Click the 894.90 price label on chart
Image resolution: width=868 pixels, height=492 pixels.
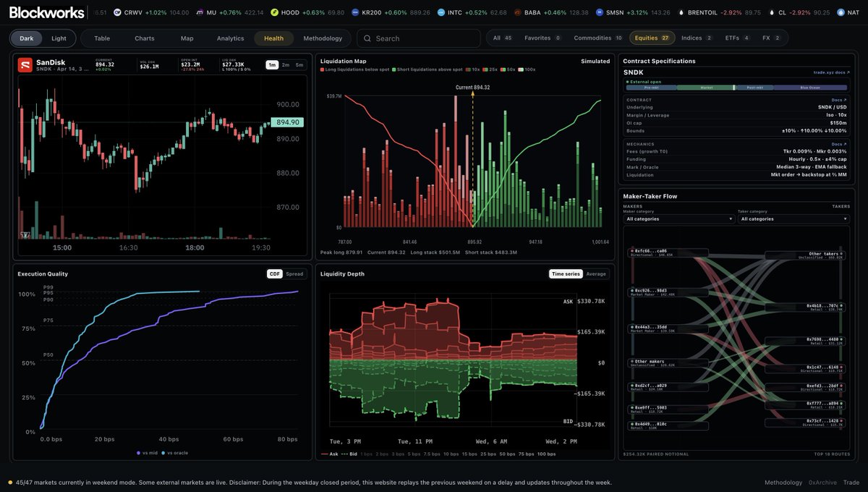pyautogui.click(x=288, y=122)
